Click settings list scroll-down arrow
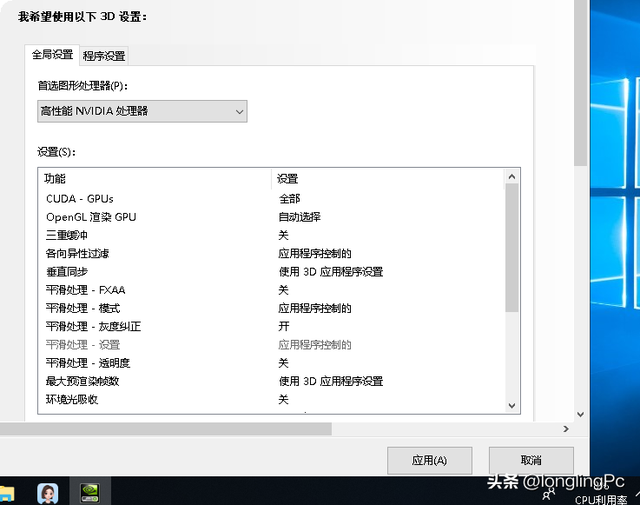Viewport: 640px width, 505px height. (x=512, y=405)
